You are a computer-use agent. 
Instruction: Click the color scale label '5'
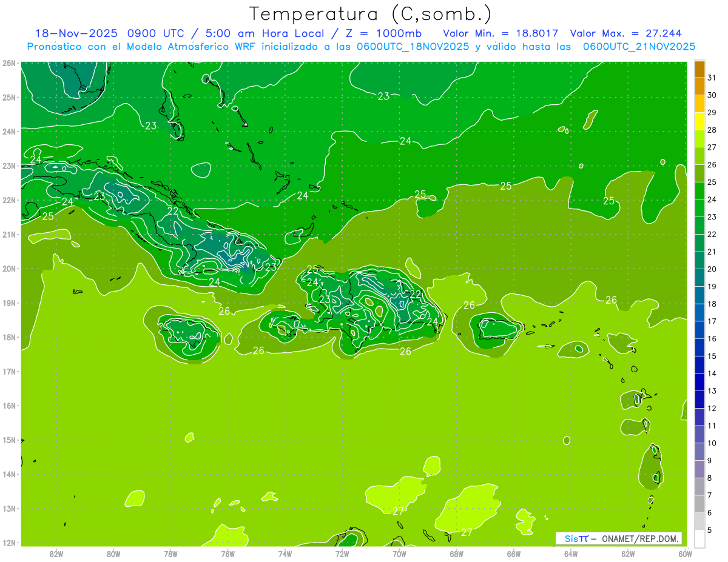710,530
